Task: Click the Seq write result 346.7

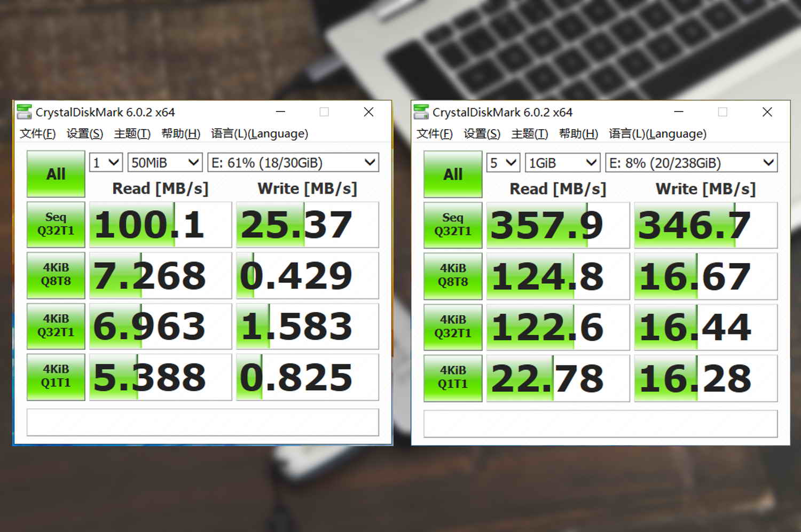Action: pos(705,225)
